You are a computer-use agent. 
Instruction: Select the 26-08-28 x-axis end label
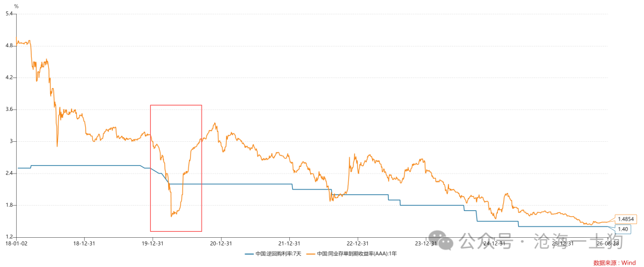pyautogui.click(x=609, y=243)
